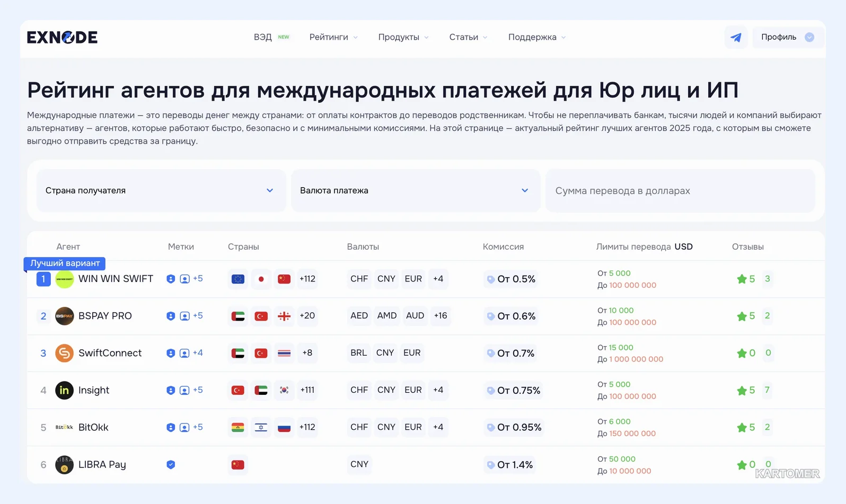Show +4 more tags for SwiftConnect
Screen dimensions: 846x504
[198, 353]
